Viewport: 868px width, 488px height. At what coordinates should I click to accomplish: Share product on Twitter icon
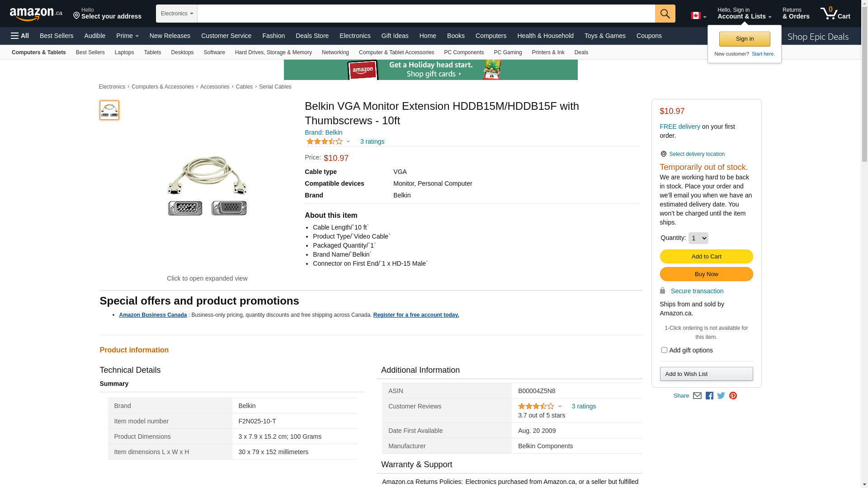click(x=721, y=396)
